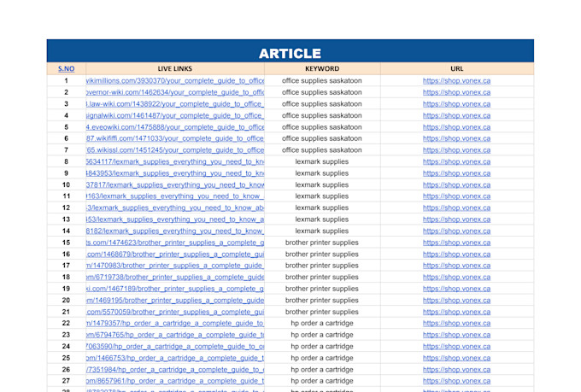This screenshot has height=392, width=581.
Task: Click the shop.vonex.ca URL in row 27
Action: pyautogui.click(x=456, y=381)
